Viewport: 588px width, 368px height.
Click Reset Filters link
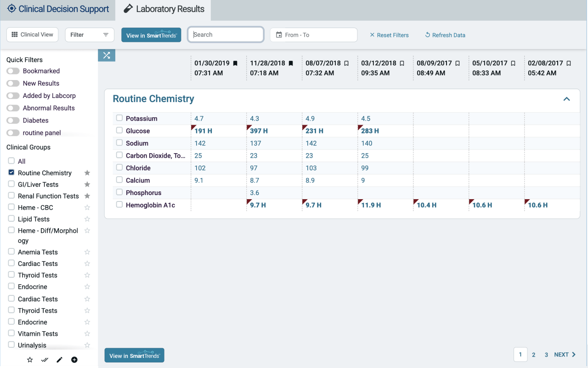tap(389, 35)
